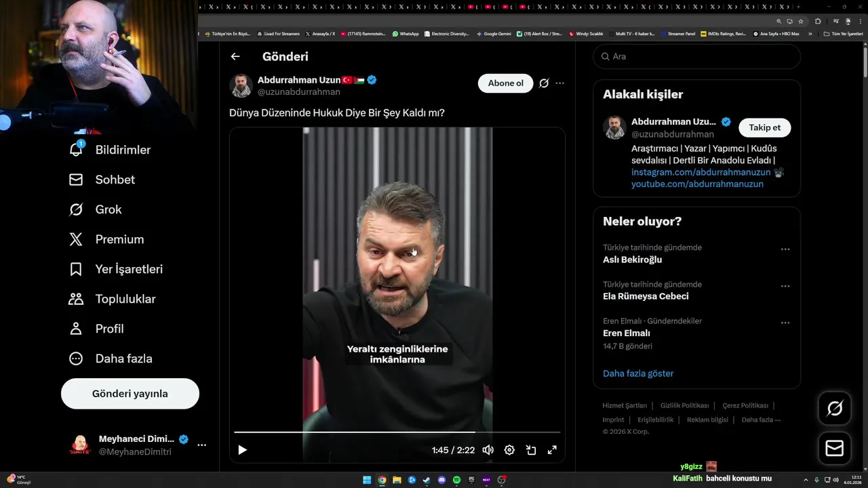Image resolution: width=868 pixels, height=488 pixels.
Task: Open Spotify from the taskbar
Action: click(456, 480)
